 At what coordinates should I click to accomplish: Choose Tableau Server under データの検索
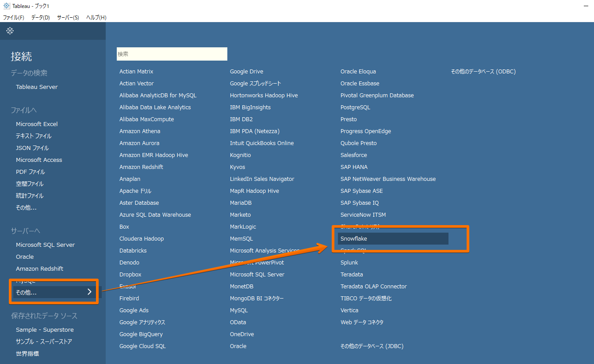coord(37,87)
